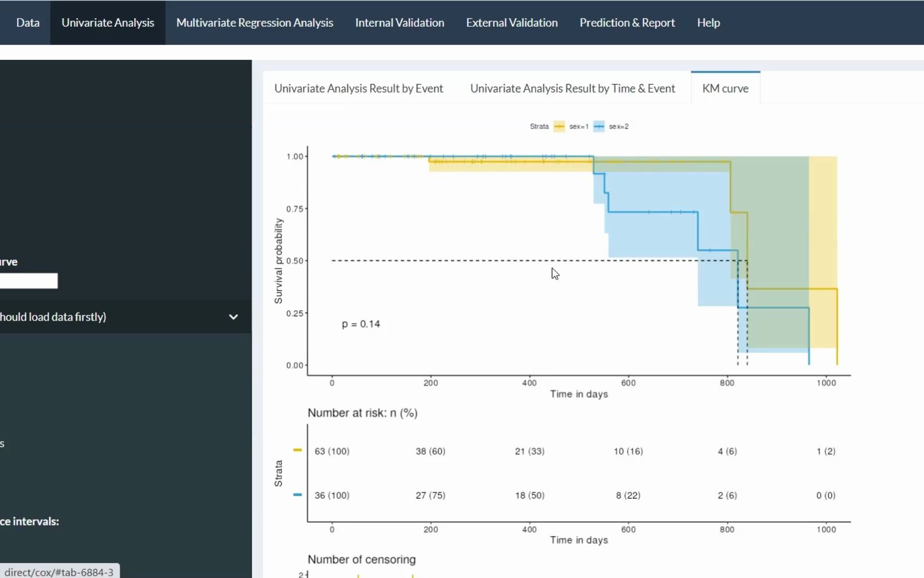Image resolution: width=924 pixels, height=578 pixels.
Task: Click the 'Number at risk: n (%)' heading
Action: (x=363, y=413)
